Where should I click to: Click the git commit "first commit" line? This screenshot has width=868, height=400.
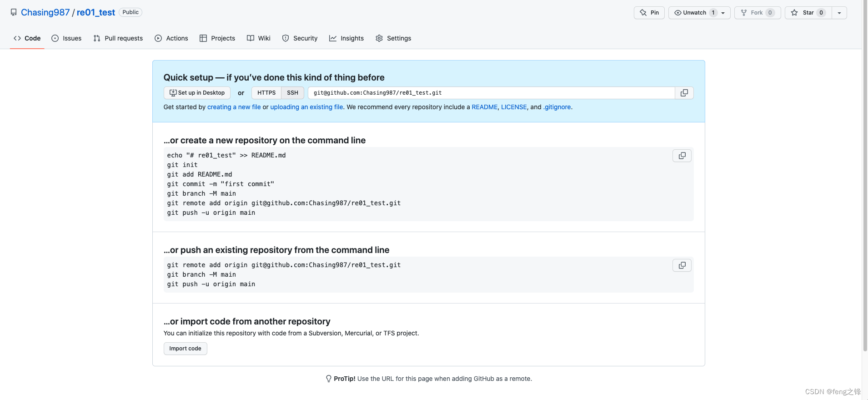221,184
